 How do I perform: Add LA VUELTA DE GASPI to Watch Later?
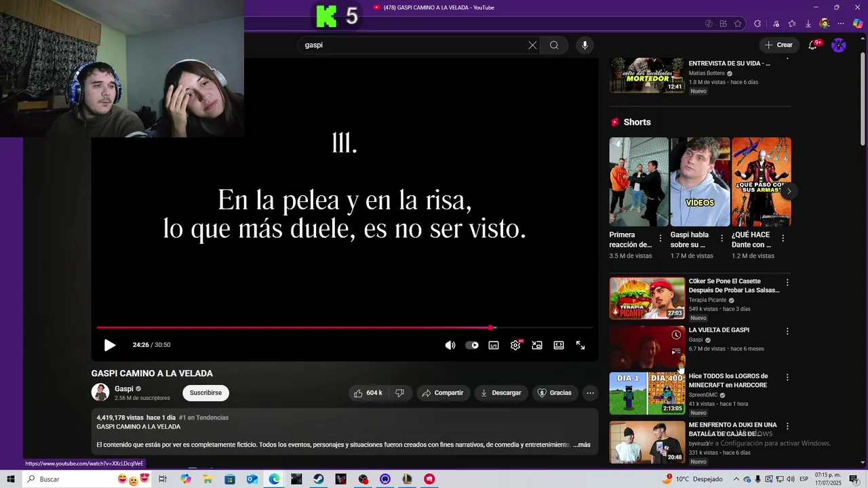[676, 335]
